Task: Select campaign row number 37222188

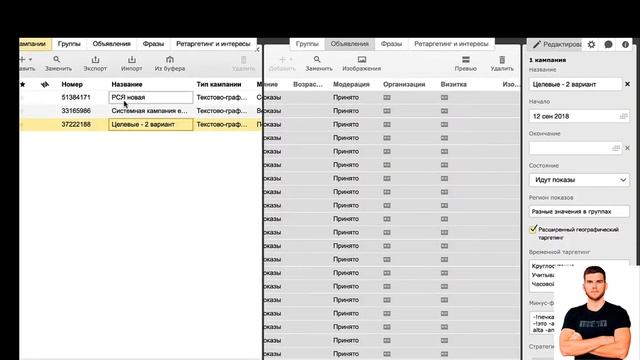Action: click(x=76, y=124)
